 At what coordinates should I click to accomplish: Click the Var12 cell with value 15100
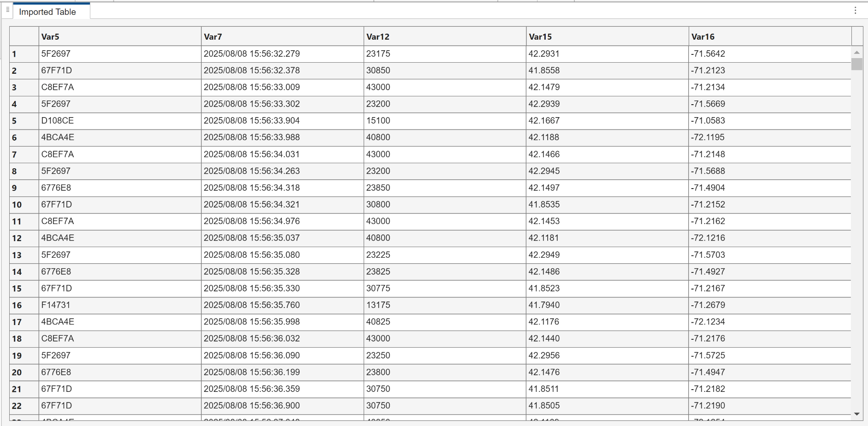point(444,121)
